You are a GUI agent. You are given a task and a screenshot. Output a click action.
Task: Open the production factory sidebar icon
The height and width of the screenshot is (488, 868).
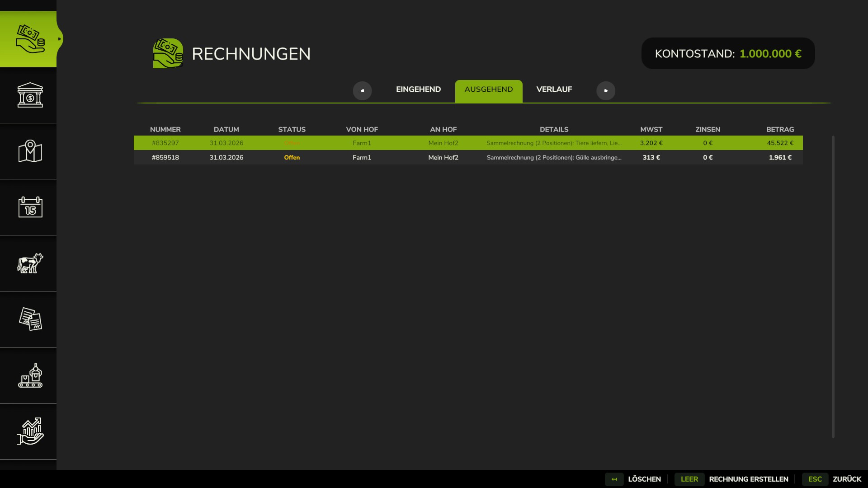(x=30, y=375)
